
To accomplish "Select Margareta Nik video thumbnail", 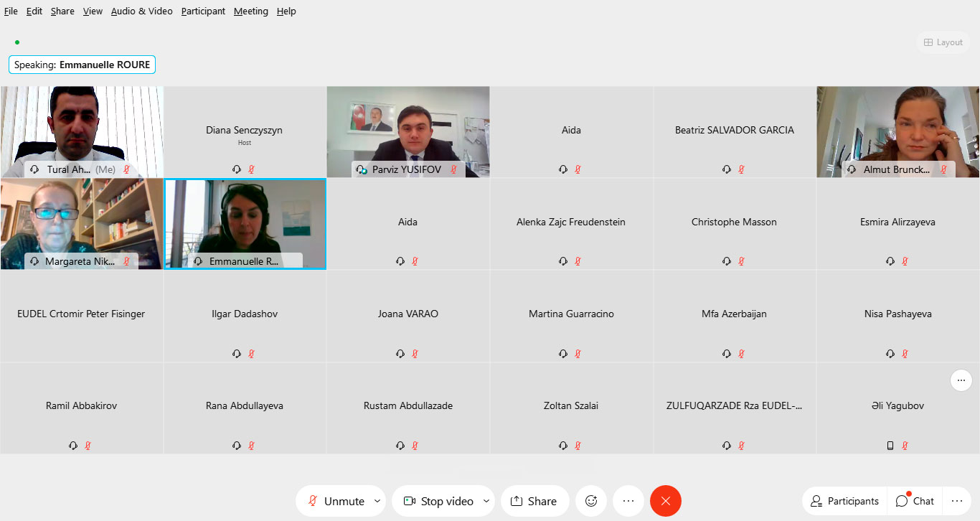I will tap(82, 224).
